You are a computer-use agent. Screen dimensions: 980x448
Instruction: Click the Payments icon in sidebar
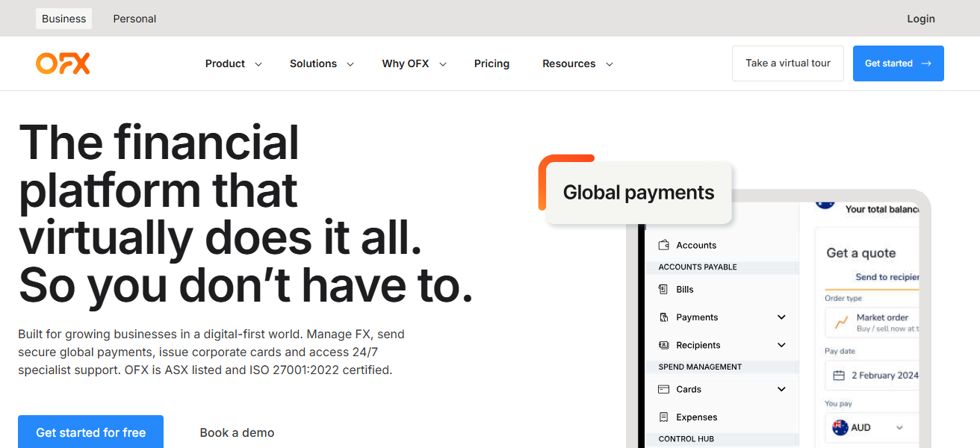663,317
